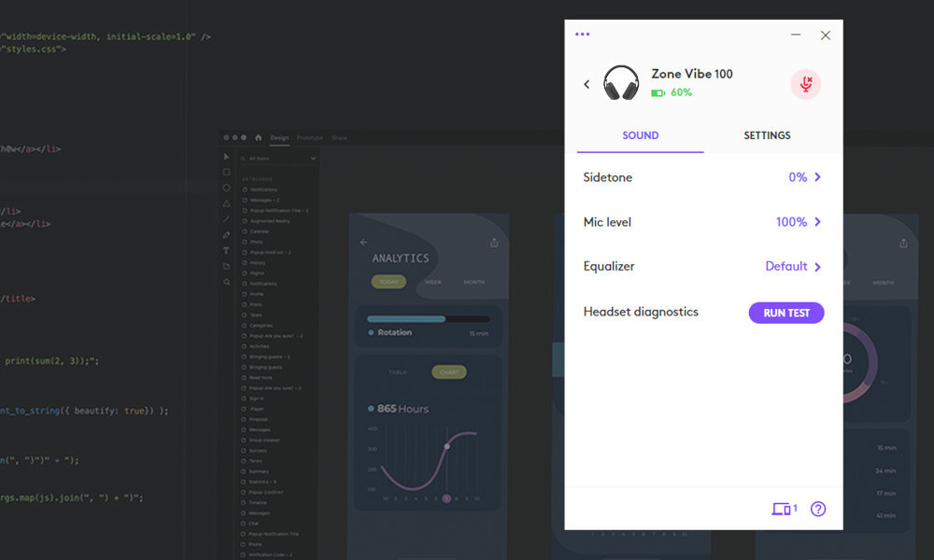This screenshot has height=560, width=934.
Task: Select the Ellipse tool in design app
Action: [226, 188]
